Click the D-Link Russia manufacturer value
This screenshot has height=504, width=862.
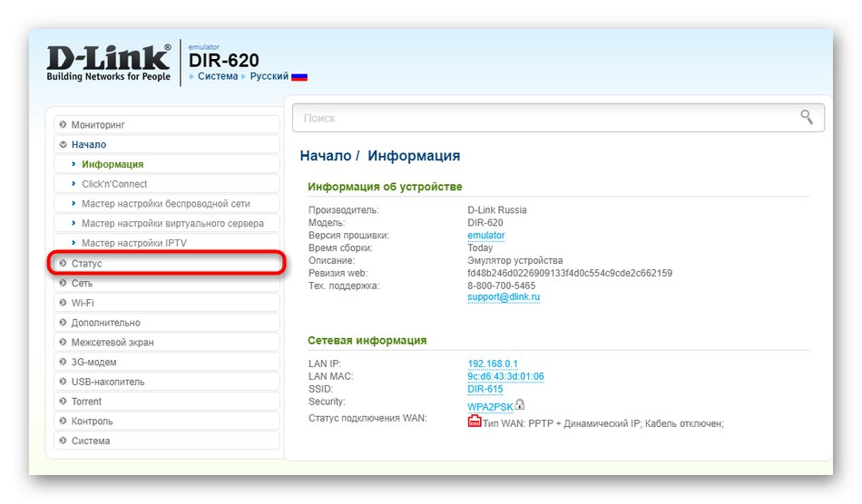(x=497, y=209)
